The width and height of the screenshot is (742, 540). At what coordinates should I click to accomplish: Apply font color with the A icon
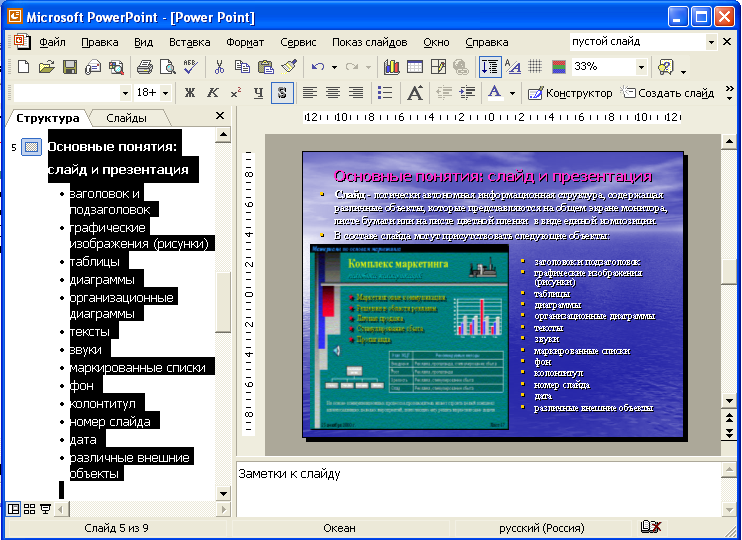[495, 93]
